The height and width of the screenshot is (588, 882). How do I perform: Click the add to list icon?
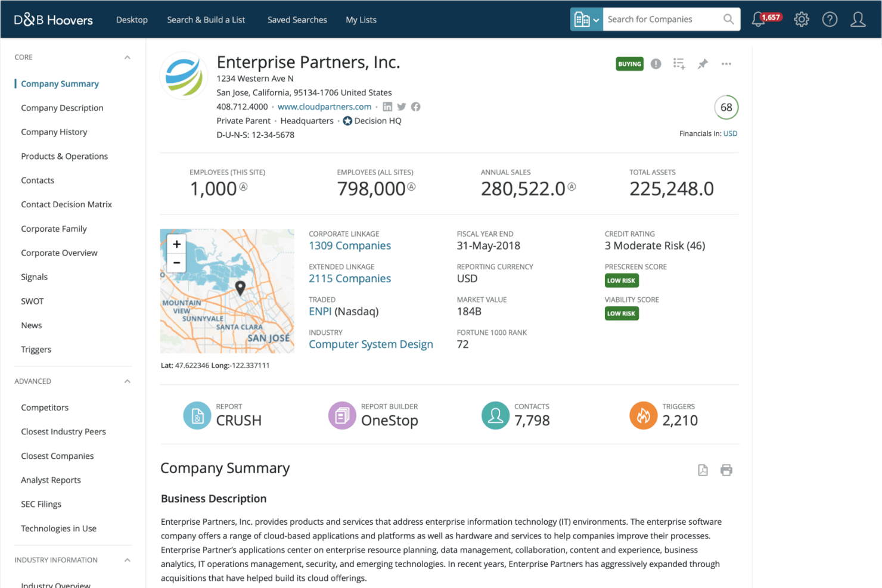click(x=679, y=64)
